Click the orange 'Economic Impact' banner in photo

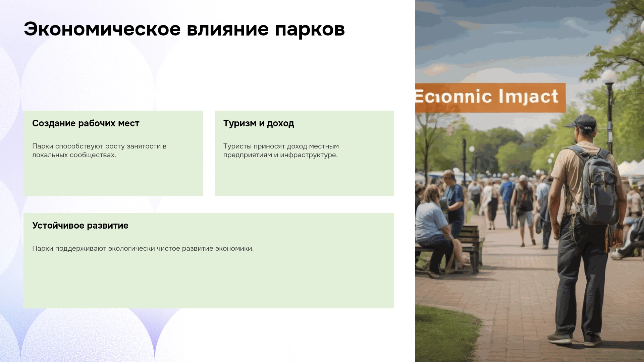click(490, 98)
